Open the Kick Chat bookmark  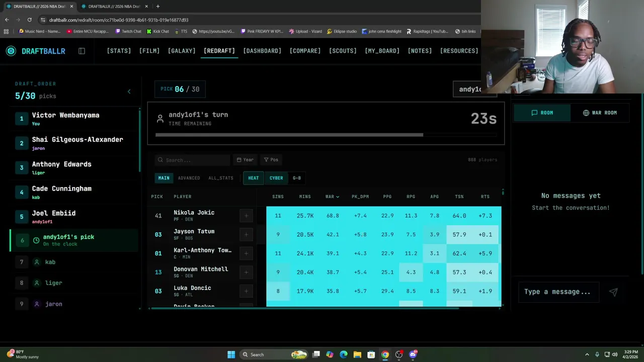click(157, 31)
